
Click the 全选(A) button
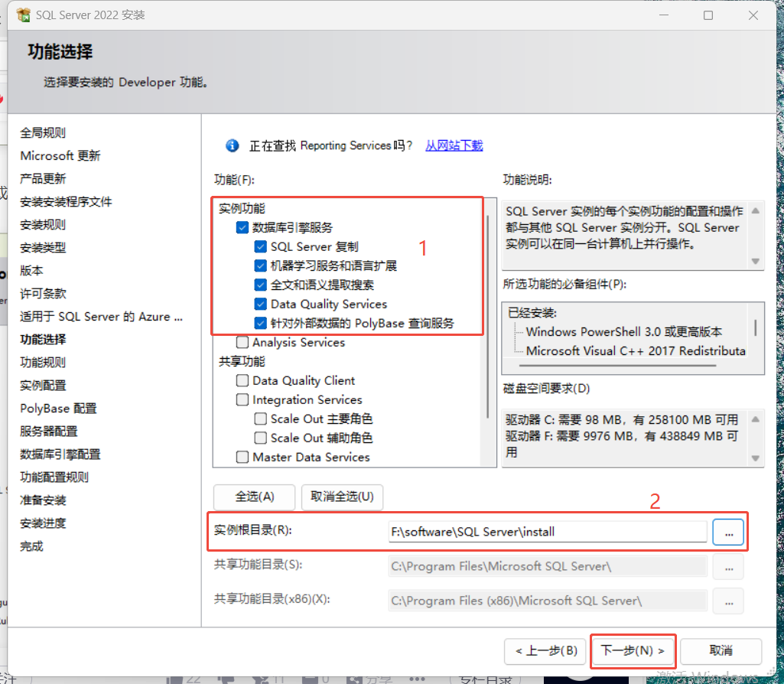tap(253, 497)
